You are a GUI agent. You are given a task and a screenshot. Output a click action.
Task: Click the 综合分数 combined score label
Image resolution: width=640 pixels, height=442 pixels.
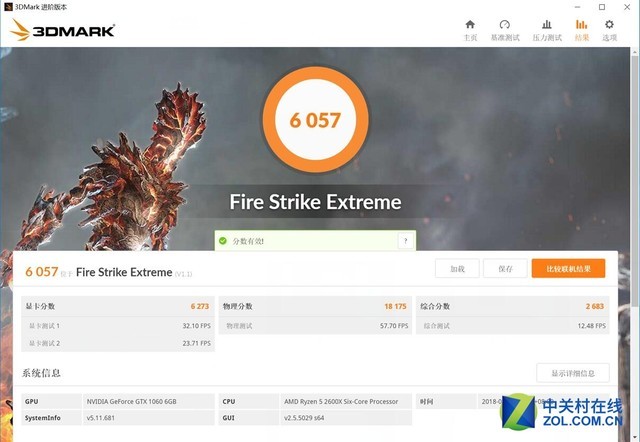[435, 306]
